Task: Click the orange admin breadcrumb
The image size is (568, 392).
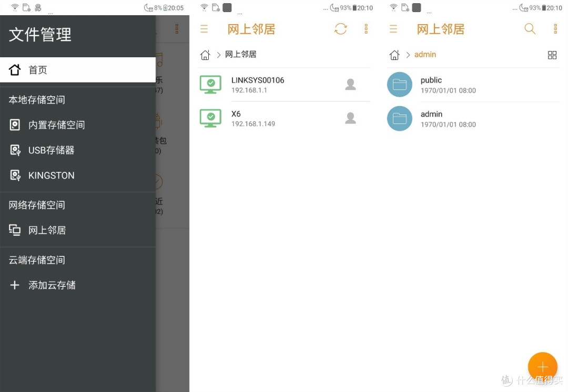Action: point(425,54)
